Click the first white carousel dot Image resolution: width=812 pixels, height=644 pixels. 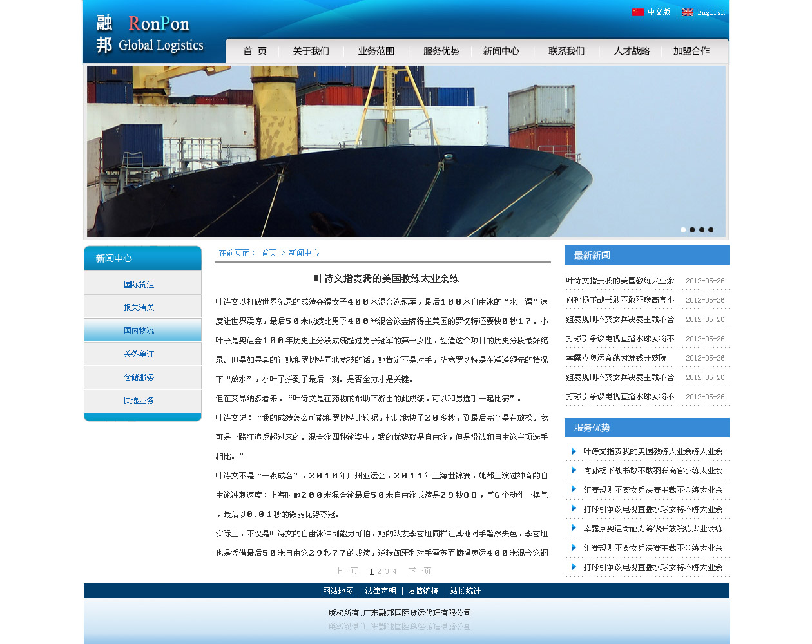(x=683, y=230)
